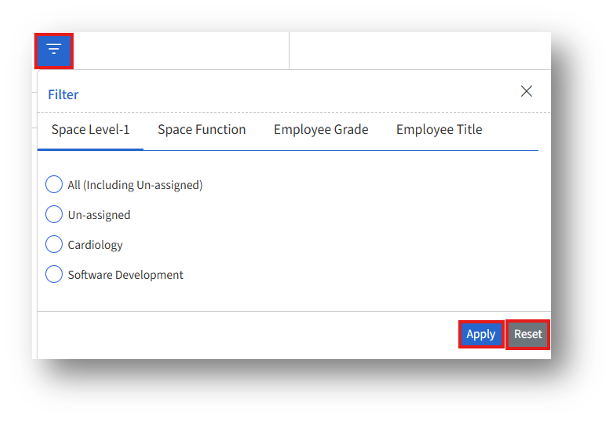Apply the selected filter
Screen dimensions: 614x422
pos(481,334)
